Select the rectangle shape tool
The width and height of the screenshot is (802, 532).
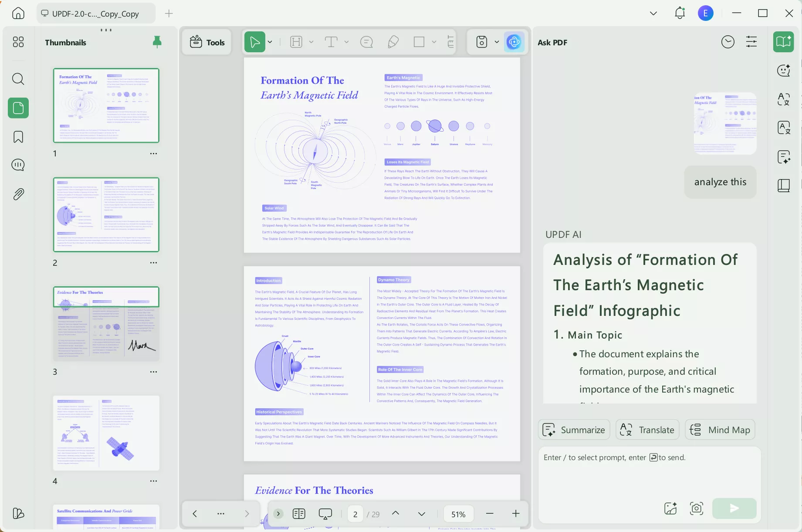coord(419,42)
